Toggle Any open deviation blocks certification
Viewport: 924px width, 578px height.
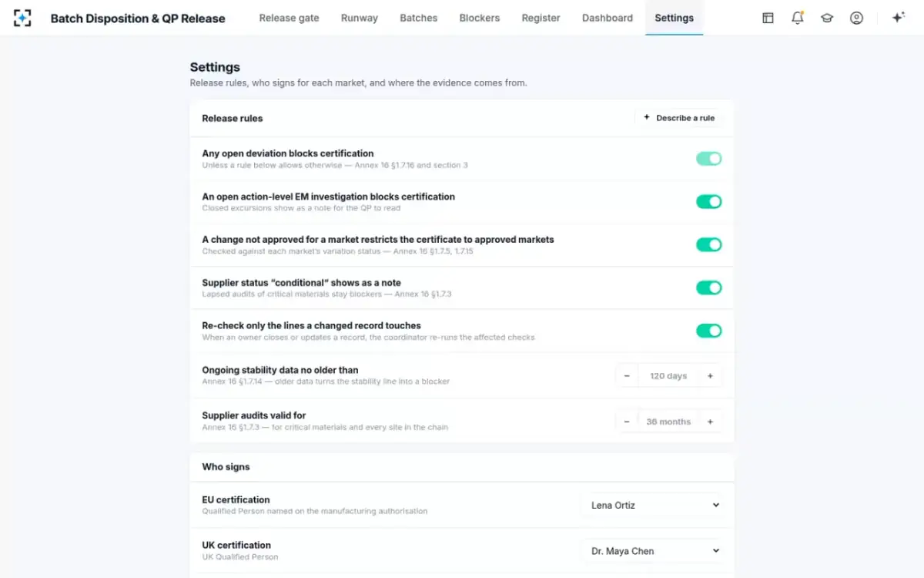point(708,159)
